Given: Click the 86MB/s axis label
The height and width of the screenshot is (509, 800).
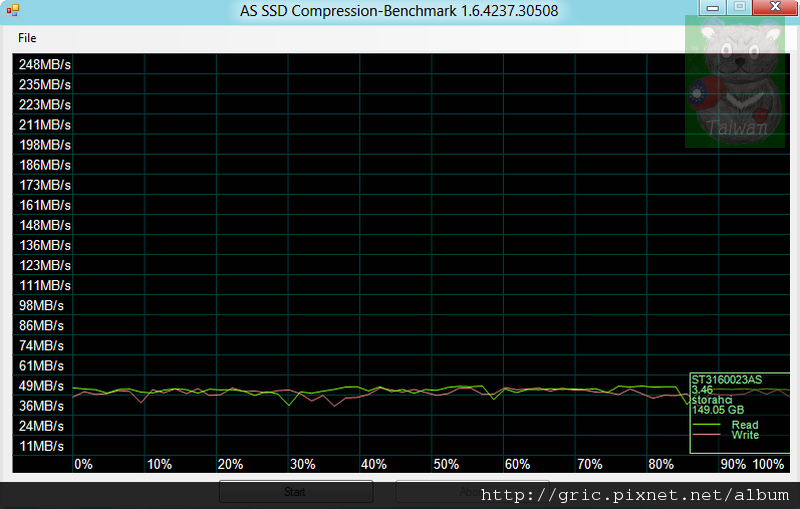Looking at the screenshot, I should (41, 325).
